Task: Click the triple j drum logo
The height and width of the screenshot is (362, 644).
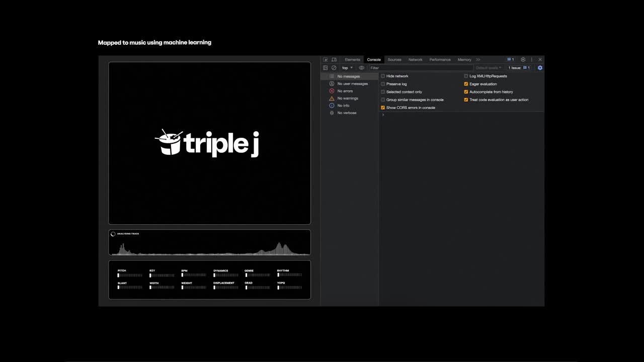Action: click(169, 142)
